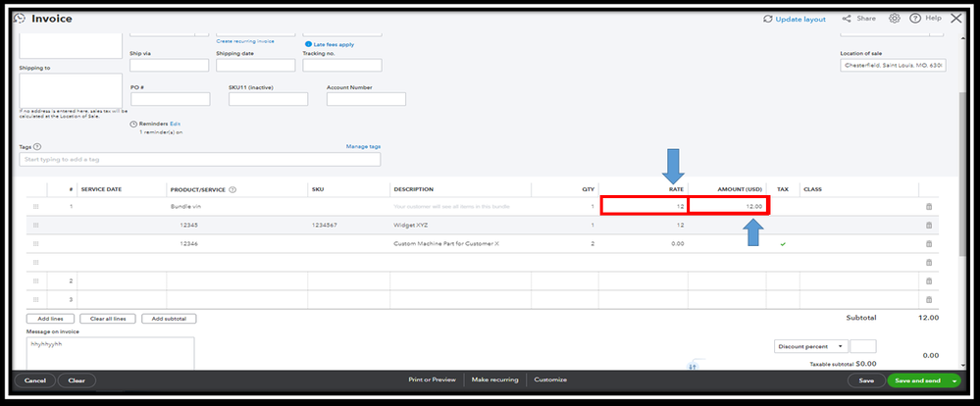Screen dimensions: 980x406
Task: Click the drag handle of 12346 row
Action: tap(35, 243)
